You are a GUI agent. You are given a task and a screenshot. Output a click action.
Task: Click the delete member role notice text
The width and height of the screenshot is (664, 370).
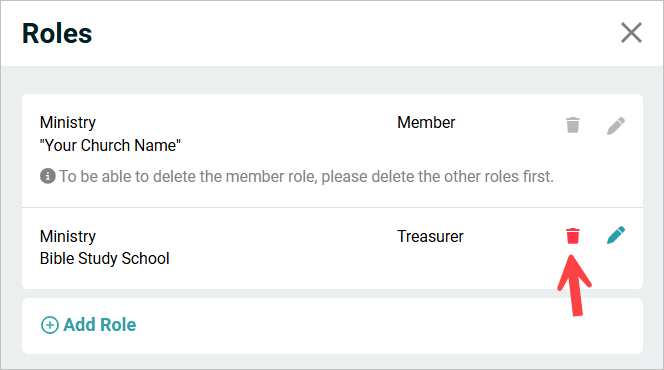306,176
